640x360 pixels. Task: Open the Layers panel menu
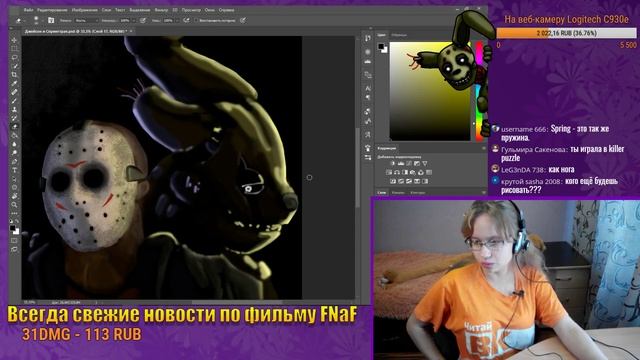tap(484, 192)
